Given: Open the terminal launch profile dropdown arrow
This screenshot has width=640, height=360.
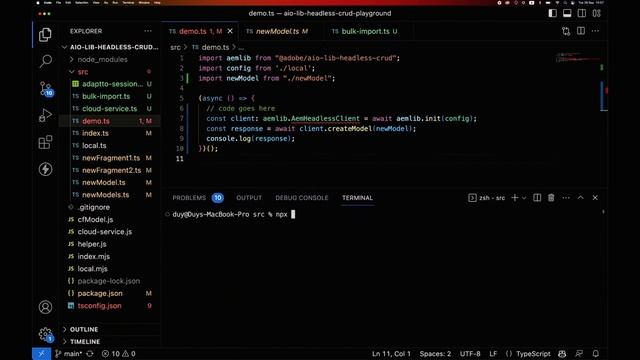Looking at the screenshot, I should click(524, 198).
